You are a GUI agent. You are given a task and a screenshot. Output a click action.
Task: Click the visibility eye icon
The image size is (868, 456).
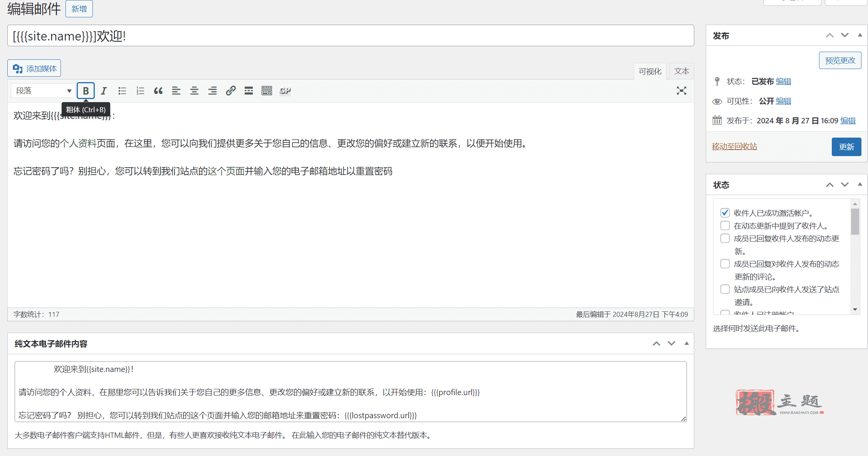(x=717, y=101)
